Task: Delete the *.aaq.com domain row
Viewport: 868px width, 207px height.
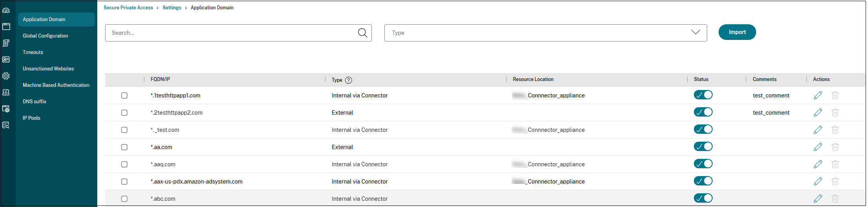Action: click(x=835, y=164)
